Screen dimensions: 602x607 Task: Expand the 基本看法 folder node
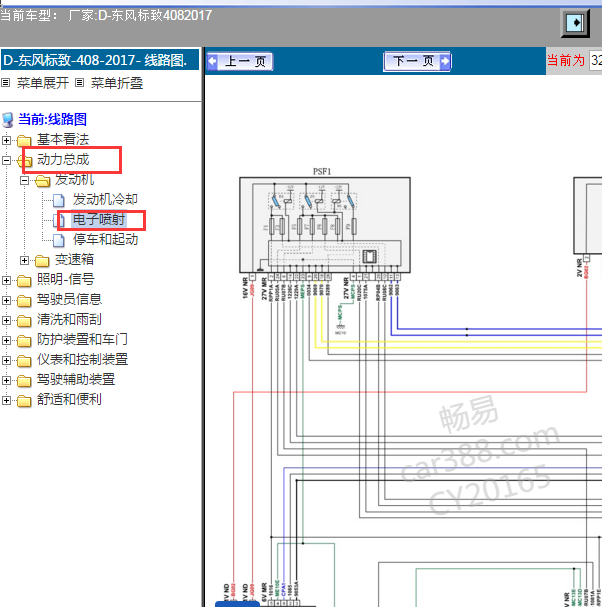click(6, 140)
